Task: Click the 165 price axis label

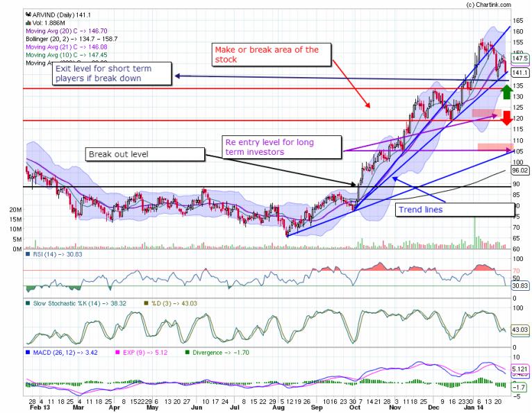Action: (517, 21)
